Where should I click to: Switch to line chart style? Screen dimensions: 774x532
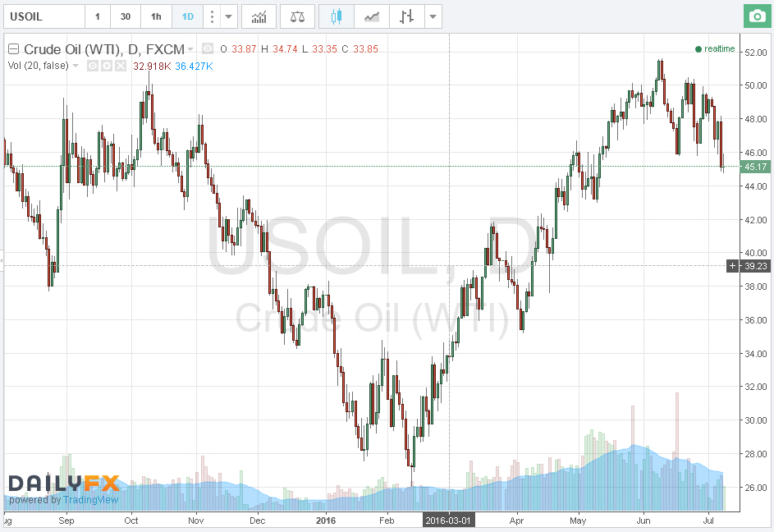372,16
